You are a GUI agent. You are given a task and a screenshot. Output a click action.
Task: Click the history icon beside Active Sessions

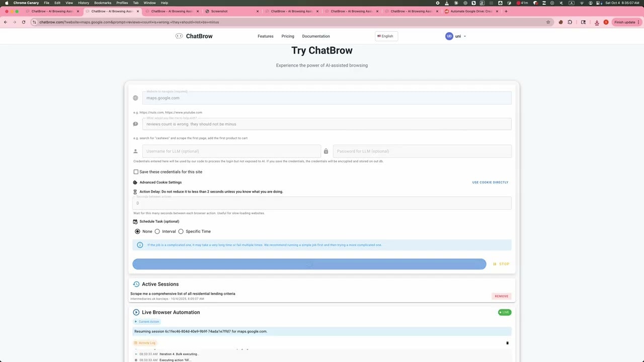136,284
